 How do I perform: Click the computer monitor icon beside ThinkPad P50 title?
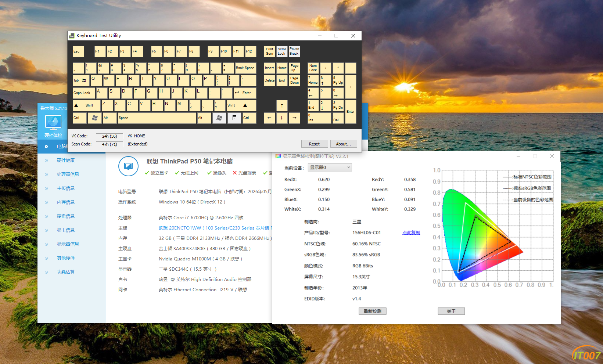128,166
